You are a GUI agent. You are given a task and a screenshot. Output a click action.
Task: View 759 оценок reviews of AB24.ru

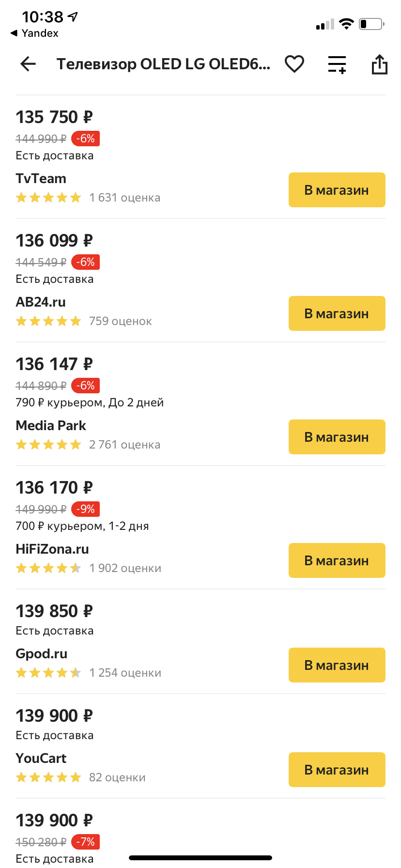120,321
